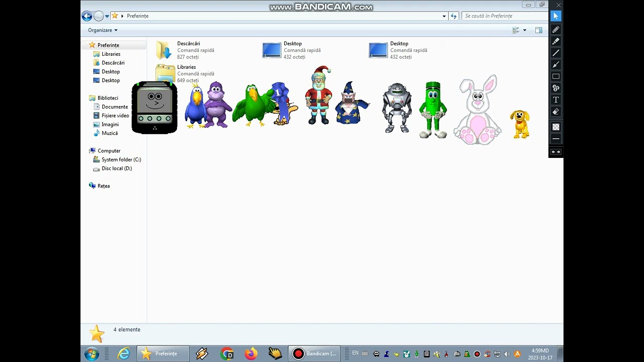Image resolution: width=644 pixels, height=362 pixels.
Task: Open the Bandicam line thickness option
Action: coord(555,139)
